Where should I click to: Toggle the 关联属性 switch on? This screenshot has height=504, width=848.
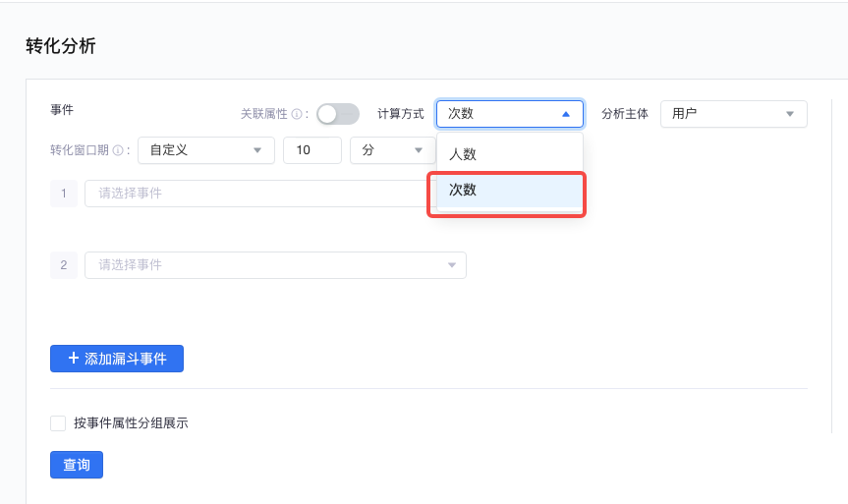click(338, 114)
